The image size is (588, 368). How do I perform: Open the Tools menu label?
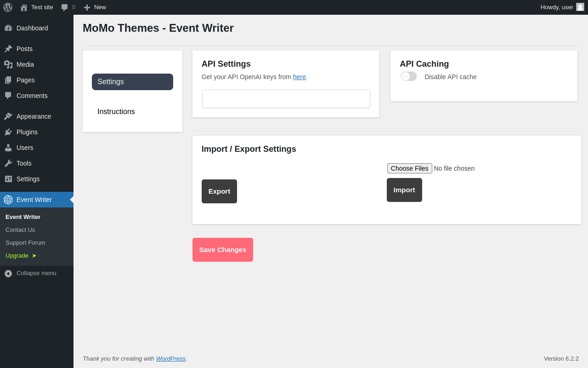click(x=24, y=163)
